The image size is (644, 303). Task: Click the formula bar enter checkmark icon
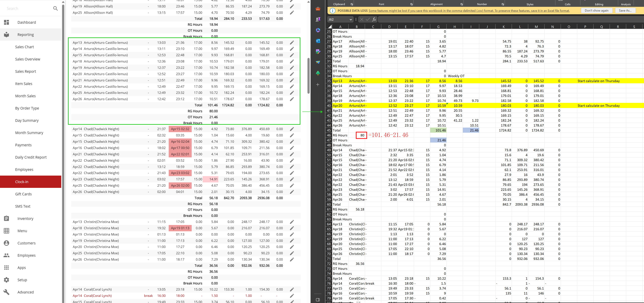[x=368, y=19]
